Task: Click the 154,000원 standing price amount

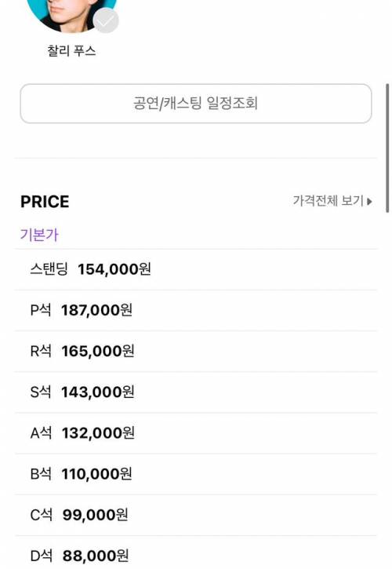Action: [114, 269]
